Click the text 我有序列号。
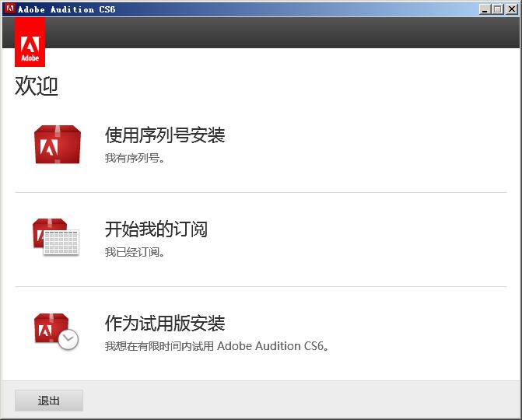The width and height of the screenshot is (522, 420). point(135,158)
